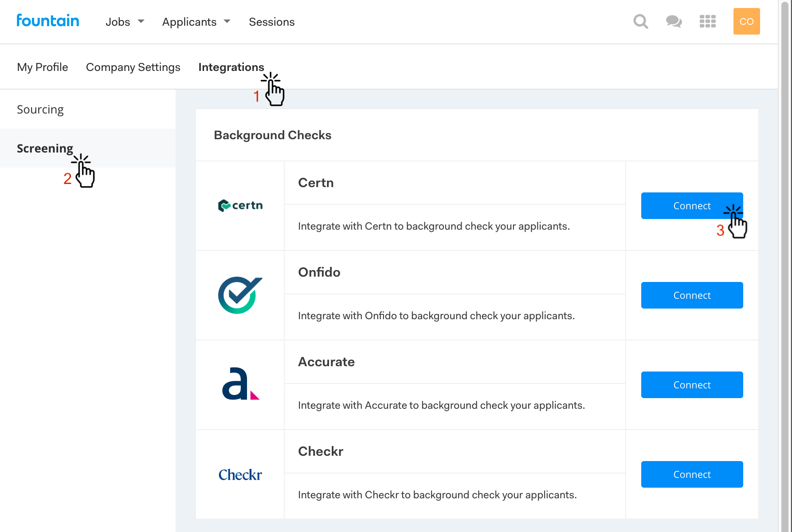Click the Fountain logo

pos(48,21)
